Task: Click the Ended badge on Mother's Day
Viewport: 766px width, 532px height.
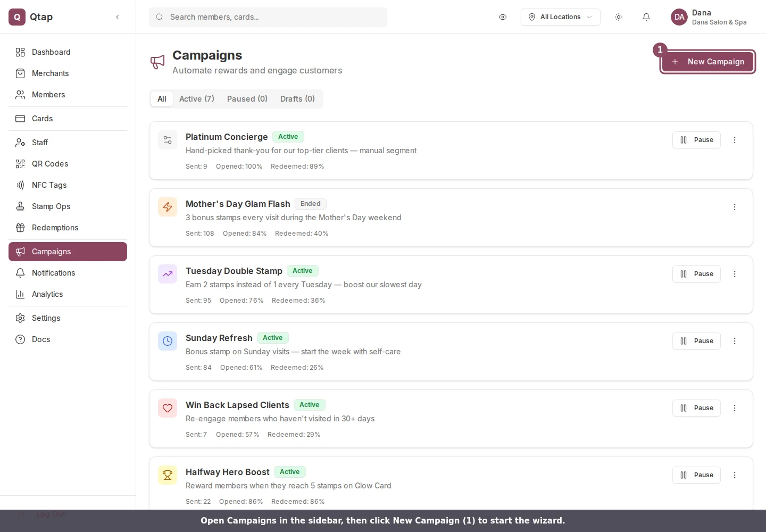Action: pyautogui.click(x=311, y=204)
